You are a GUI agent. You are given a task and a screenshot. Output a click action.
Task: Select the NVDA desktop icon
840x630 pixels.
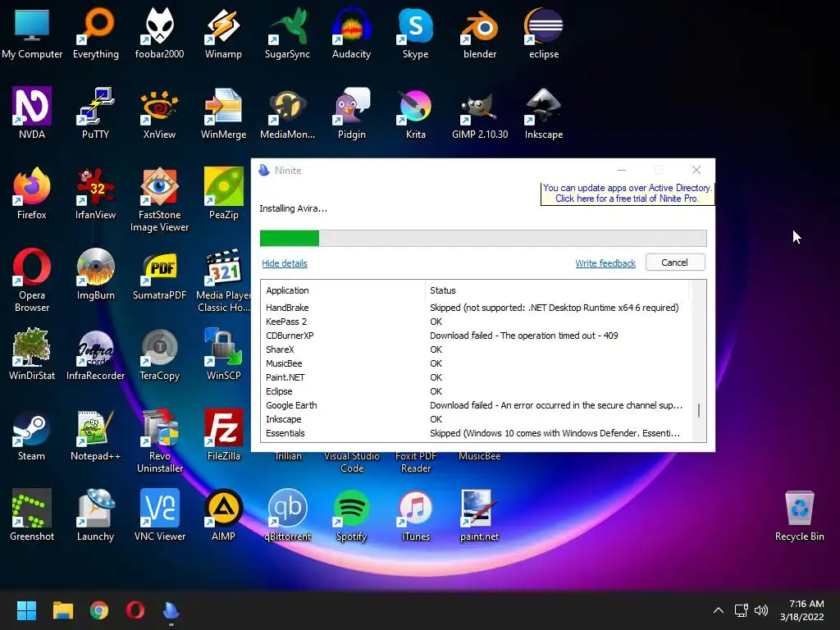[x=32, y=112]
